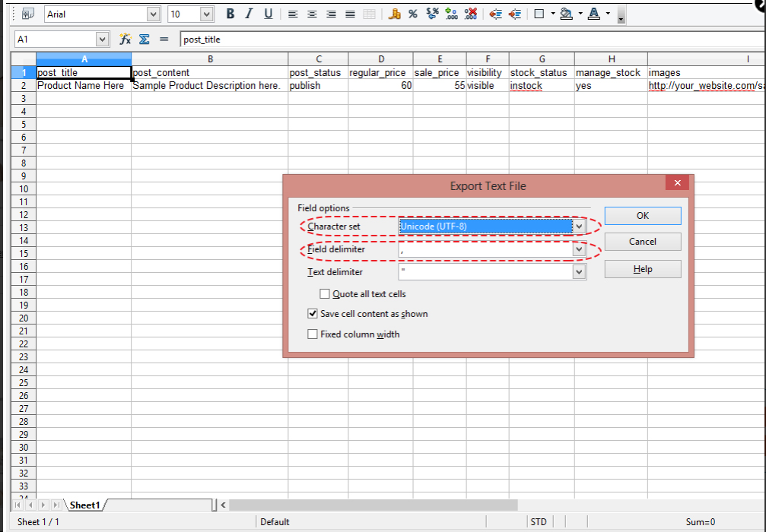Click the Character set field value
Image resolution: width=766 pixels, height=532 pixels.
coord(485,226)
